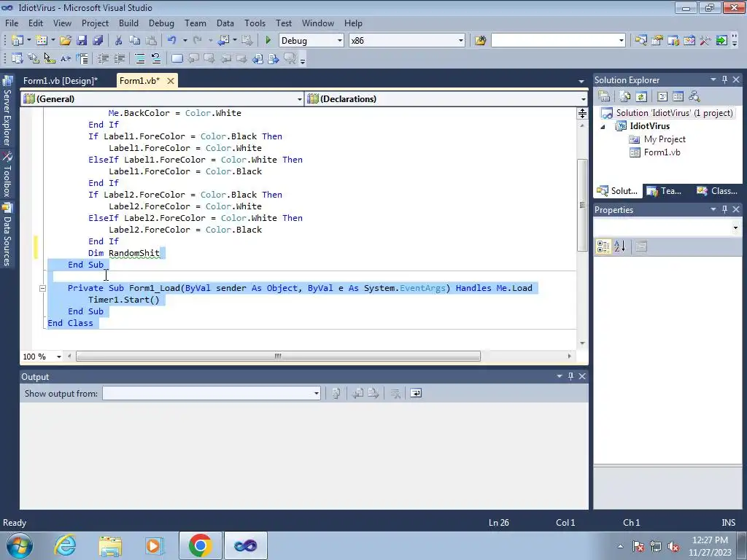Open Google Chrome from the taskbar
The height and width of the screenshot is (560, 747).
200,545
